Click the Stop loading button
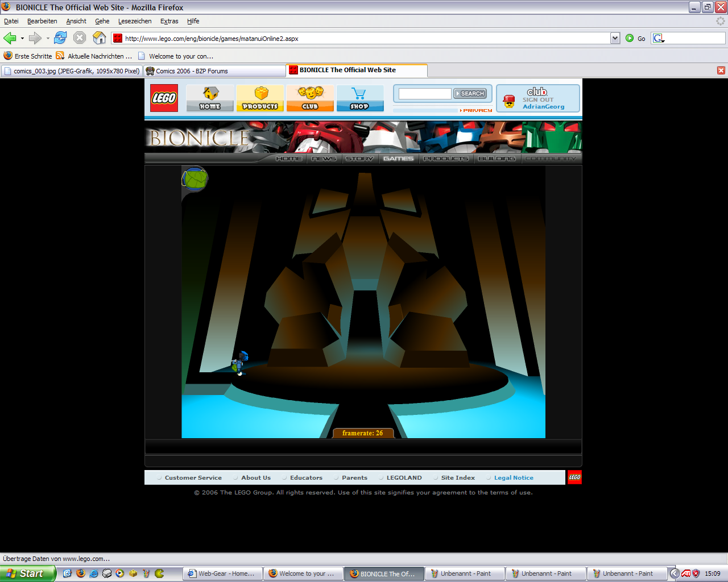Screen dimensions: 728x582 [x=80, y=38]
